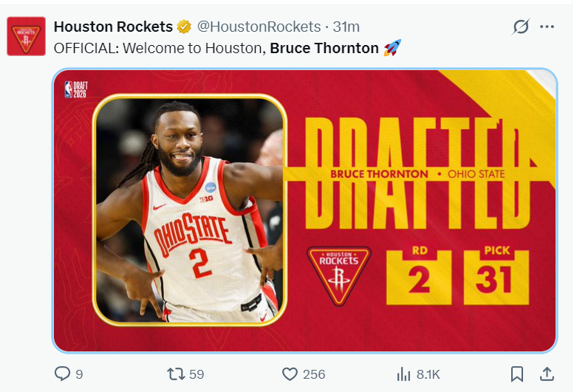Open the three-dot more options menu
This screenshot has width=574, height=392.
[x=547, y=27]
